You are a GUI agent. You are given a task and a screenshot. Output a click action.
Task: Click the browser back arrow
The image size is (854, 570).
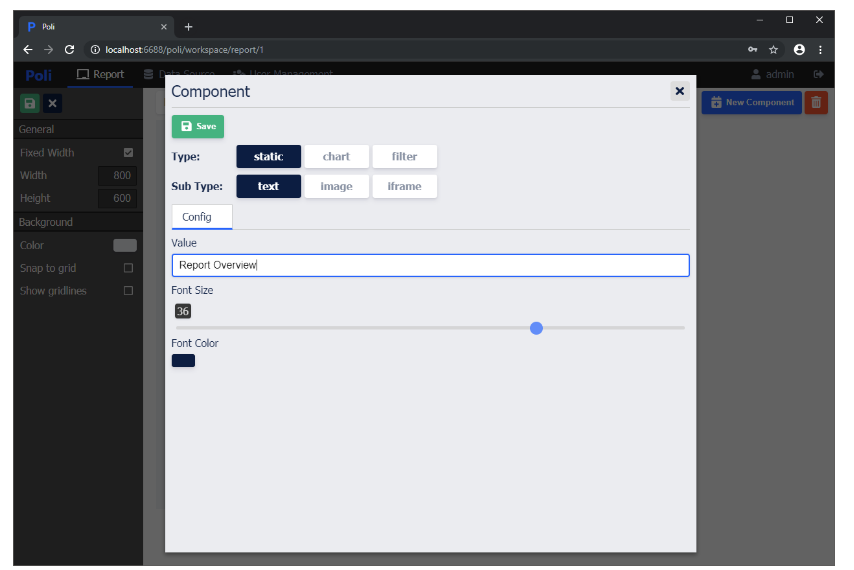28,50
